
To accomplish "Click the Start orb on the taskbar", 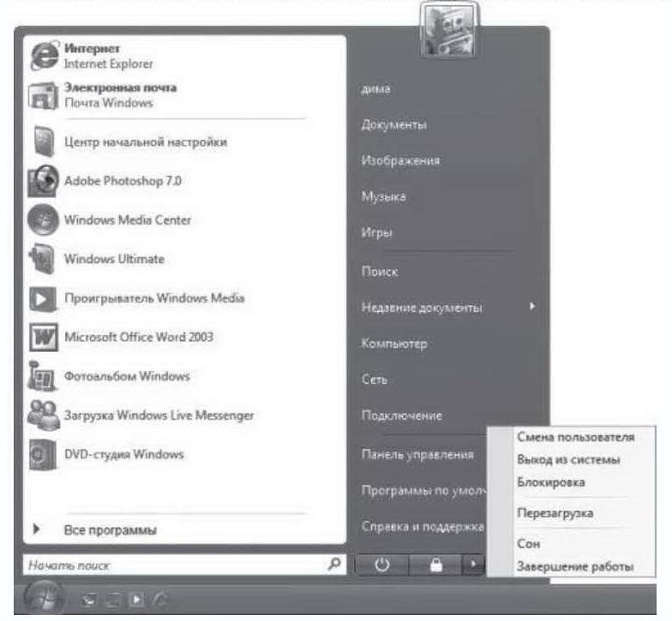I will [x=43, y=598].
